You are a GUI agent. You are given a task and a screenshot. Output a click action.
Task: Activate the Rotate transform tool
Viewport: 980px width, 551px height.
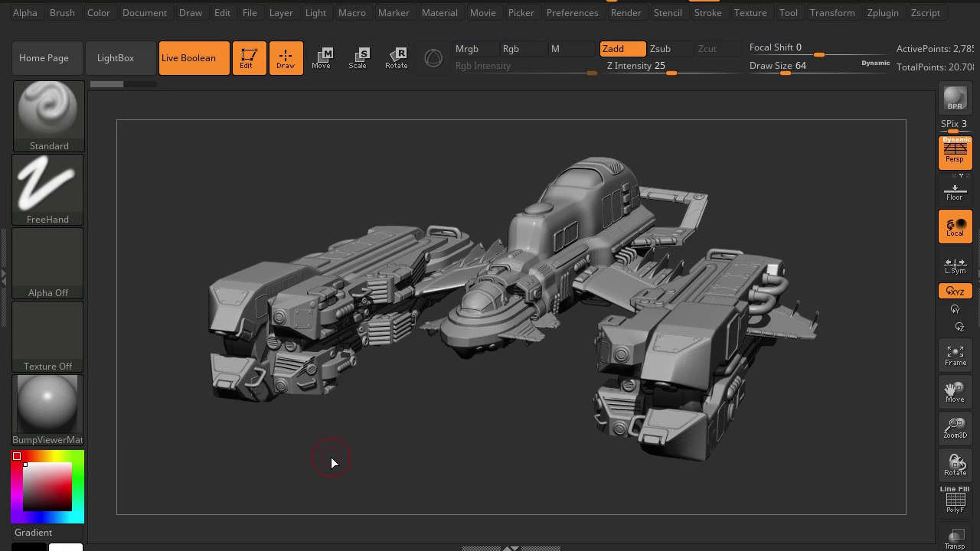click(x=396, y=57)
